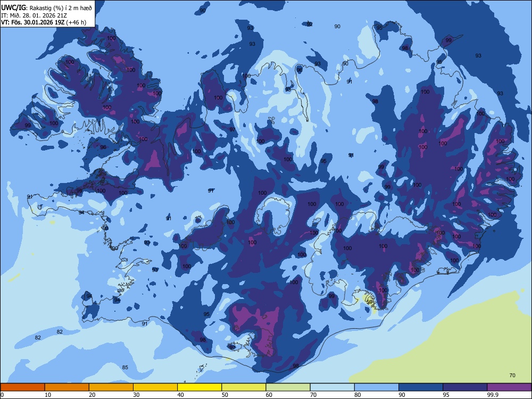Click the 'UWC/IG' title text
This screenshot has height=399, width=532.
pyautogui.click(x=13, y=8)
